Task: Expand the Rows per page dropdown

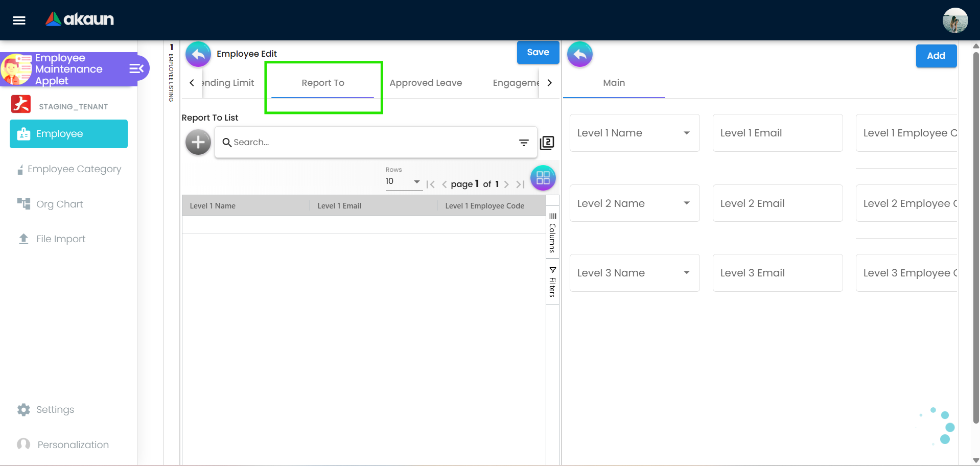Action: pyautogui.click(x=416, y=182)
